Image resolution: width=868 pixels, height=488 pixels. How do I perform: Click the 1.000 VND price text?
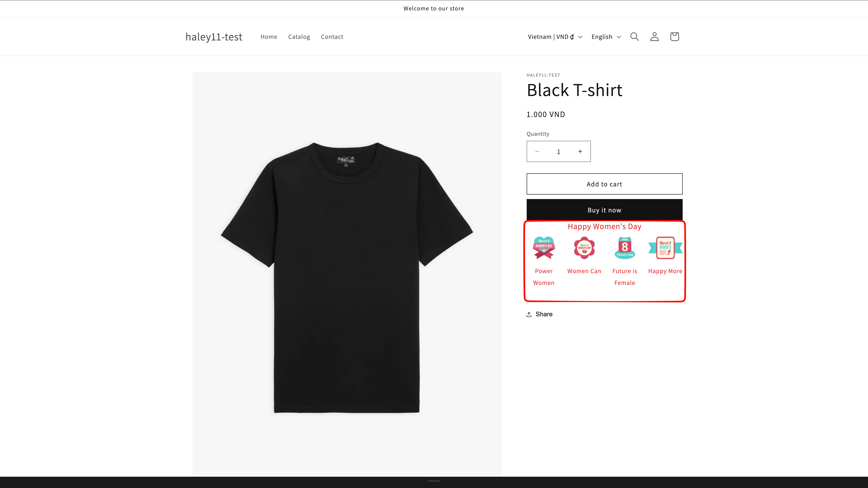(545, 115)
